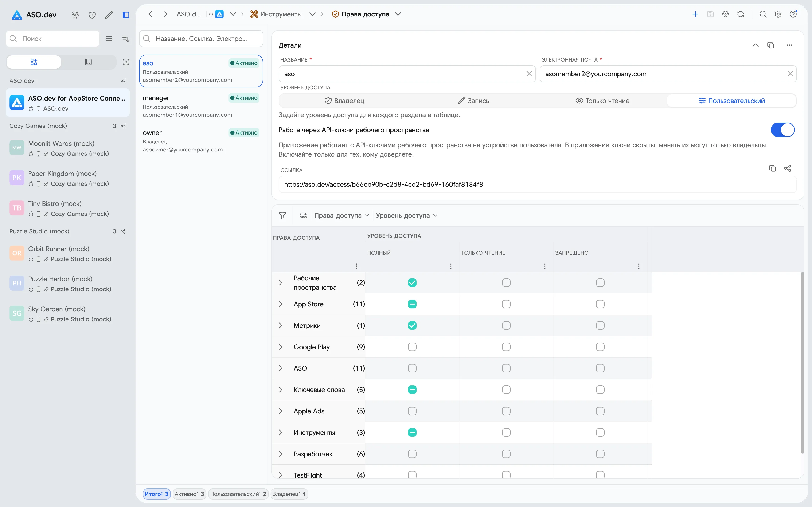Open settings gear in top toolbar

point(778,14)
